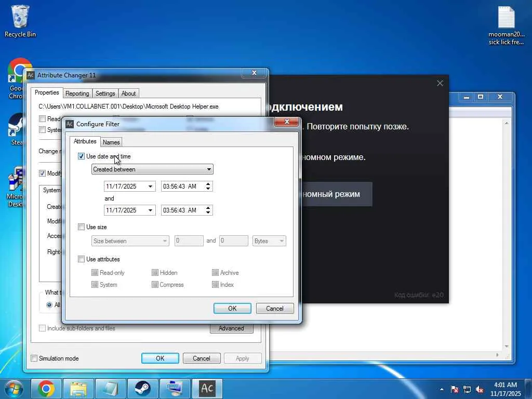Show hidden tray icons arrow
532x399 pixels.
(x=442, y=389)
